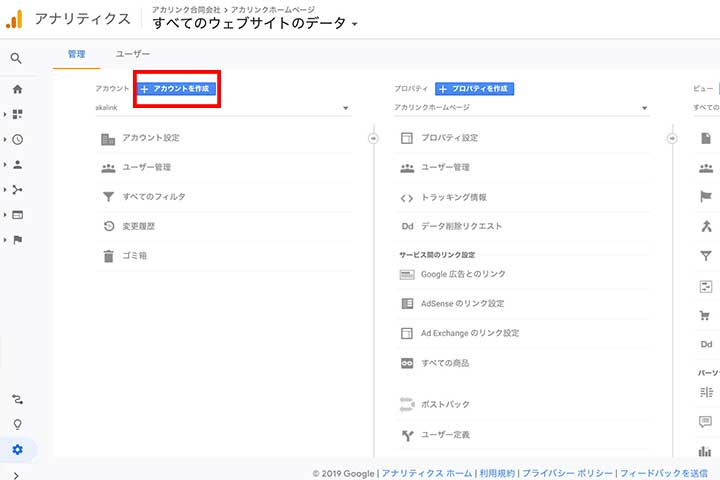Image resolution: width=720 pixels, height=480 pixels.
Task: Click the fork icon beside ユーザー定義
Action: tap(407, 435)
